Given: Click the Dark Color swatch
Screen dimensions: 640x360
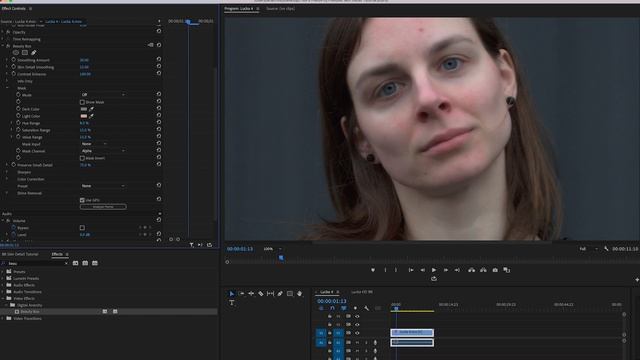Looking at the screenshot, I should coord(84,109).
